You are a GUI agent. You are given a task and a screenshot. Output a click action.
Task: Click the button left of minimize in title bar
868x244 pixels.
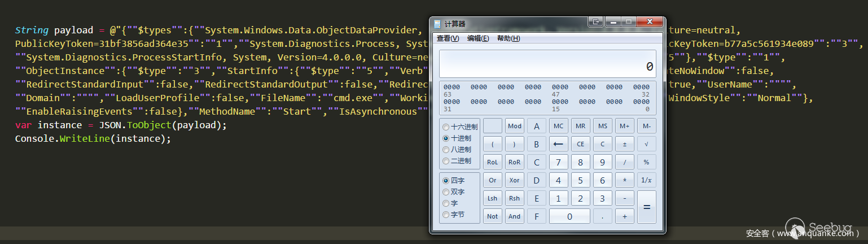[595, 21]
